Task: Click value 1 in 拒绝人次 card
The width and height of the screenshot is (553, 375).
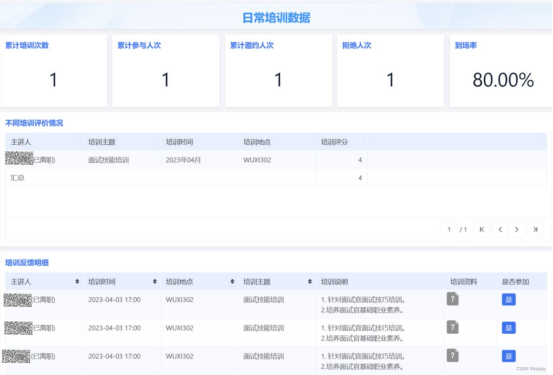Action: [x=390, y=80]
